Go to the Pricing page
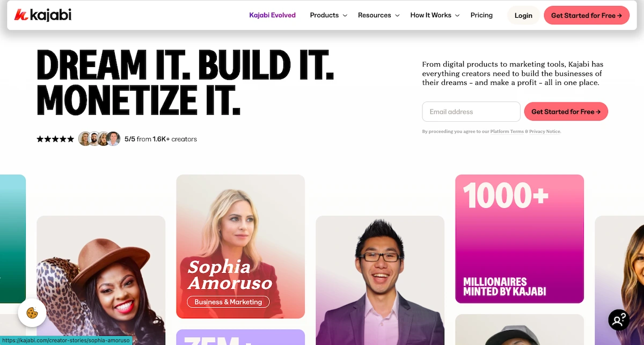 (481, 15)
